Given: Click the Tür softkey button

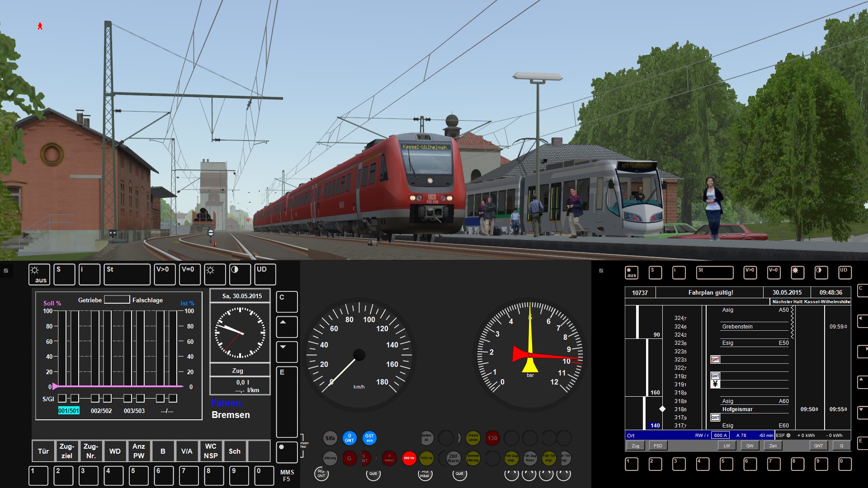Looking at the screenshot, I should click(x=43, y=451).
